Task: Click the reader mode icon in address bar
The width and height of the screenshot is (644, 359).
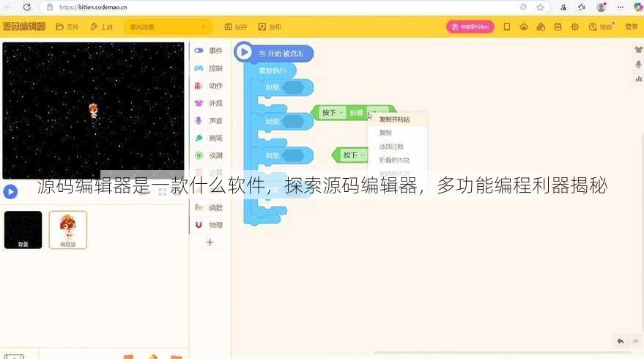Action: click(x=523, y=7)
